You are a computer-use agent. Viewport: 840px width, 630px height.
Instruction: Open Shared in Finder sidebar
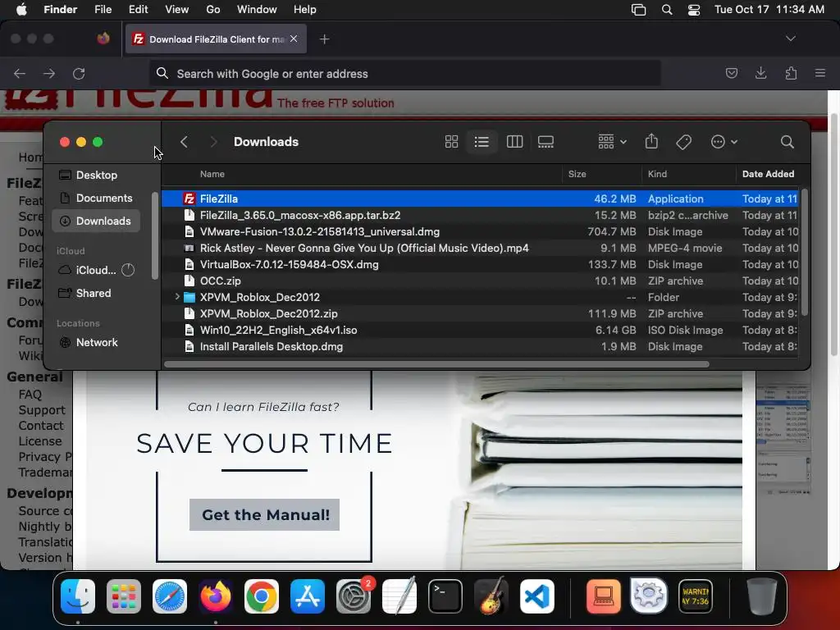pos(97,293)
